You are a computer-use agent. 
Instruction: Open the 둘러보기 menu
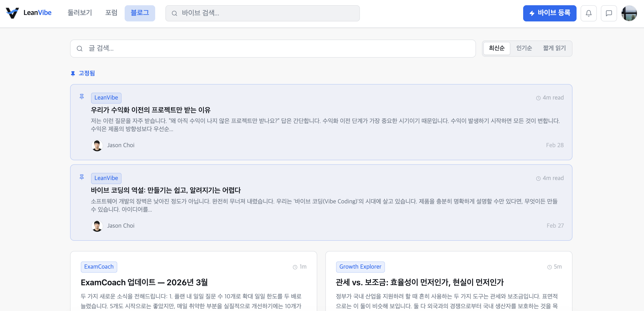pyautogui.click(x=80, y=13)
